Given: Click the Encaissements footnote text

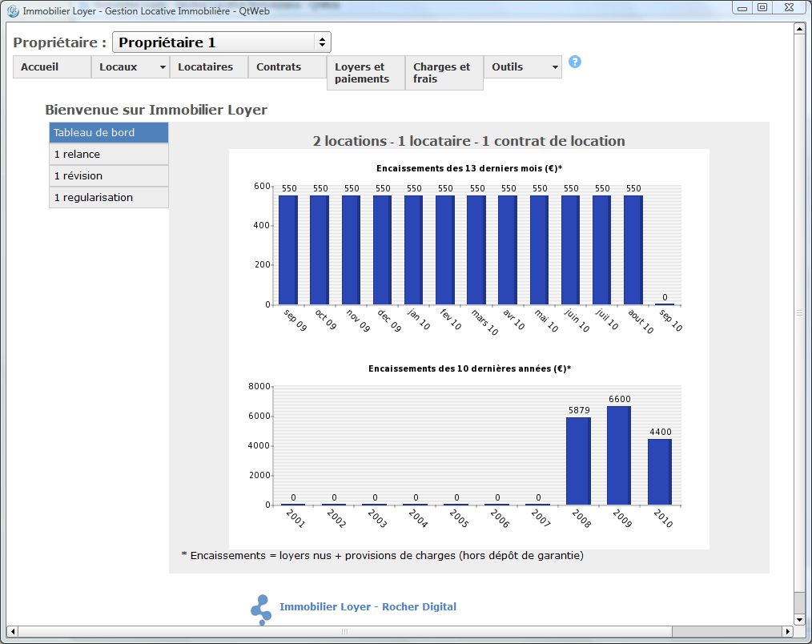Looking at the screenshot, I should point(382,555).
